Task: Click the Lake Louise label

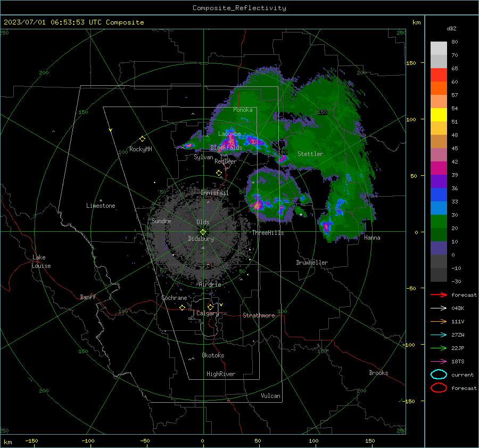Action: 41,262
